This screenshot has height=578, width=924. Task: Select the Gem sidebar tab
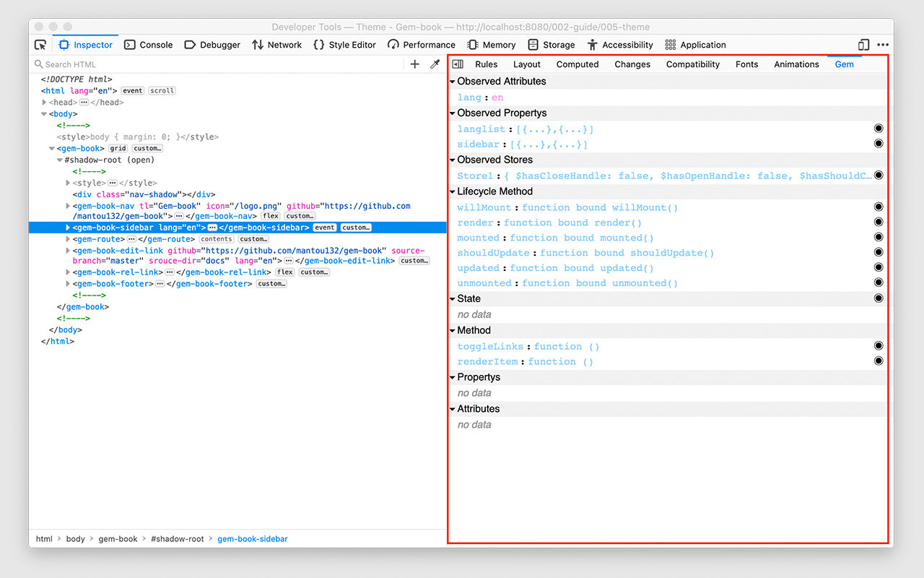pos(845,64)
